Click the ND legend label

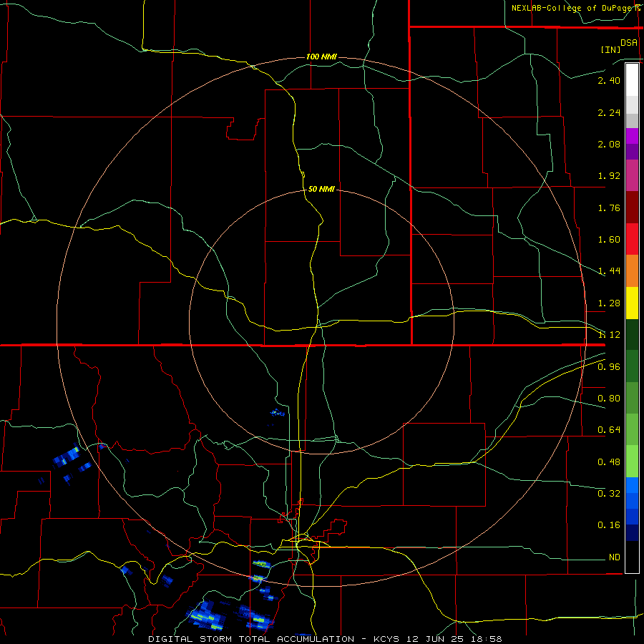pyautogui.click(x=615, y=557)
